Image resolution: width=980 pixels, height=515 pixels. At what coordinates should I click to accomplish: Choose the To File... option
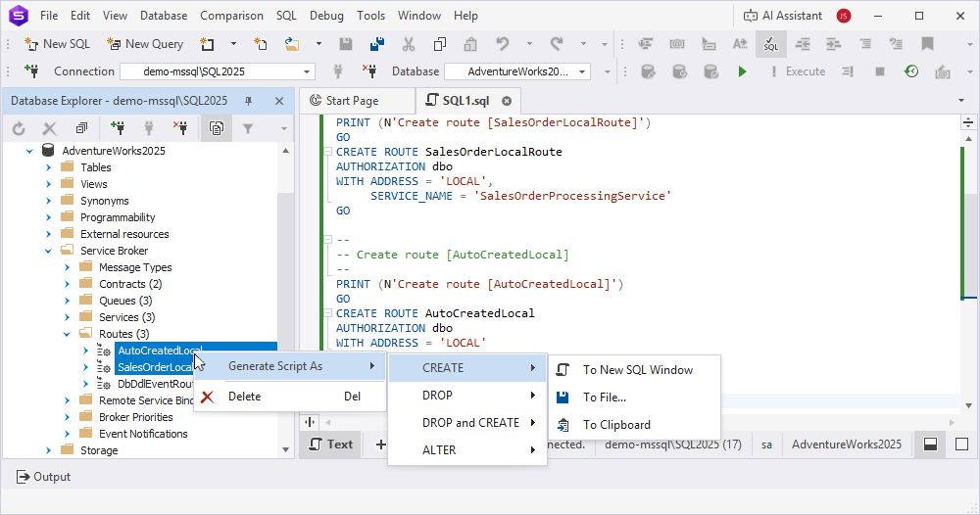(x=634, y=397)
